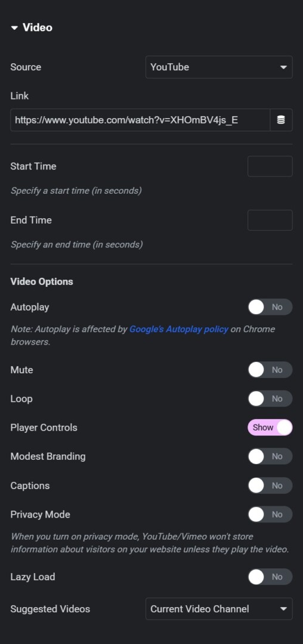Viewport: 303px width, 644px height.
Task: Enable the Loop toggle
Action: pos(270,399)
